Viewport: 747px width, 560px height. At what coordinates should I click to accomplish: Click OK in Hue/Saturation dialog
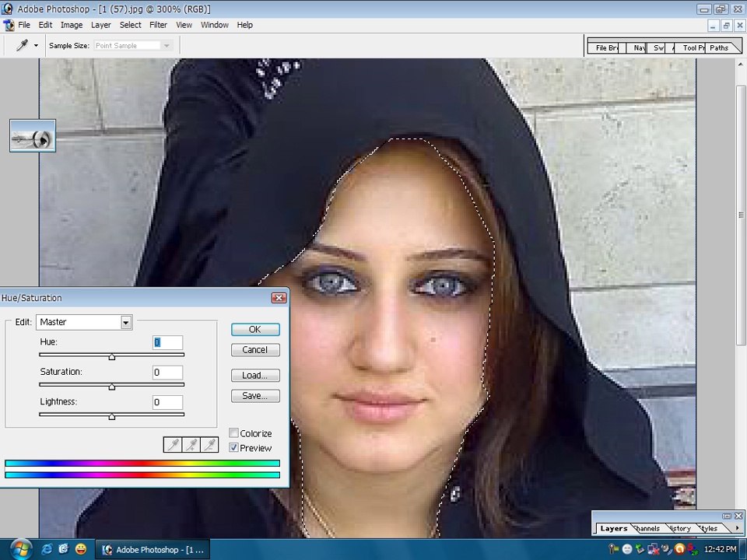255,330
